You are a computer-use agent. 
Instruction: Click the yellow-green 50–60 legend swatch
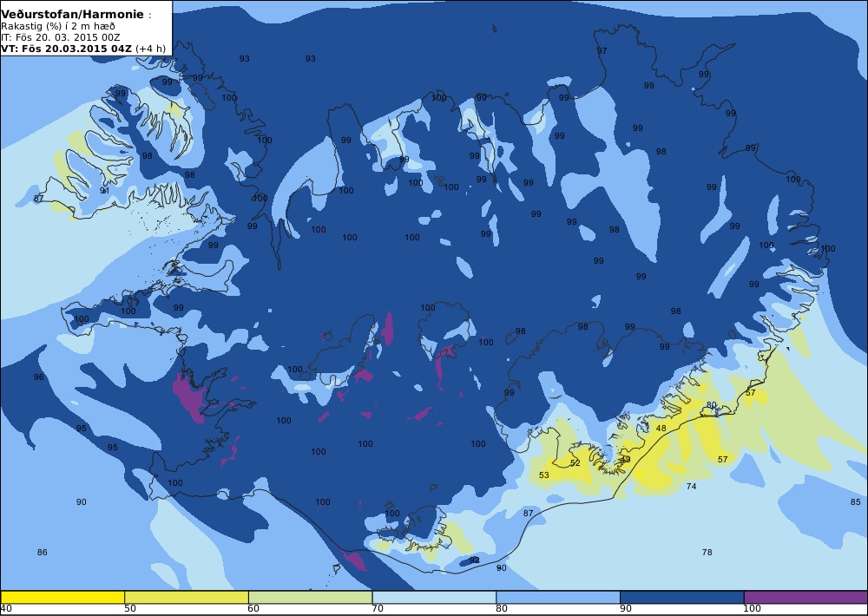(x=187, y=597)
